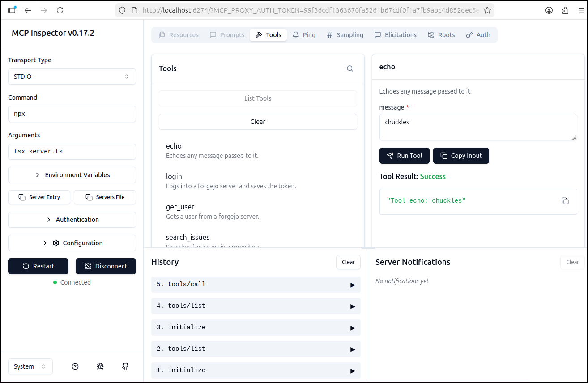Viewport: 588px width, 383px height.
Task: Open the Transport Type STDIO dropdown
Action: click(x=72, y=77)
